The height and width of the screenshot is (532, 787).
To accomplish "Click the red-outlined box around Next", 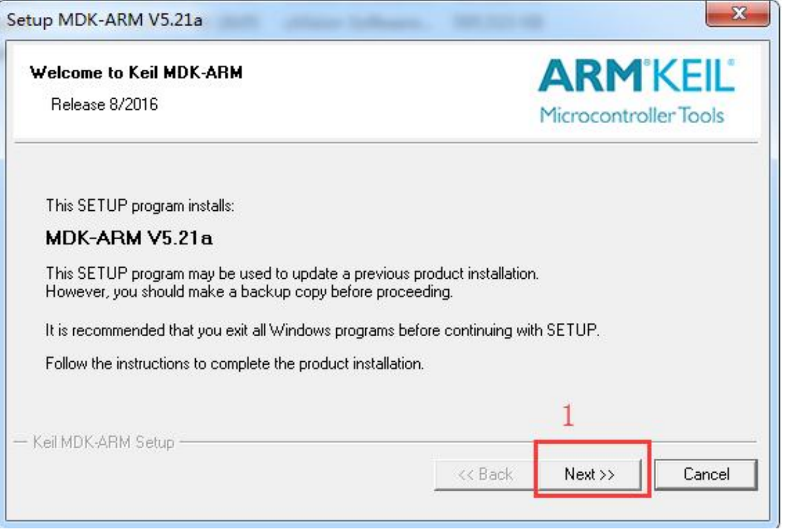I will [592, 470].
